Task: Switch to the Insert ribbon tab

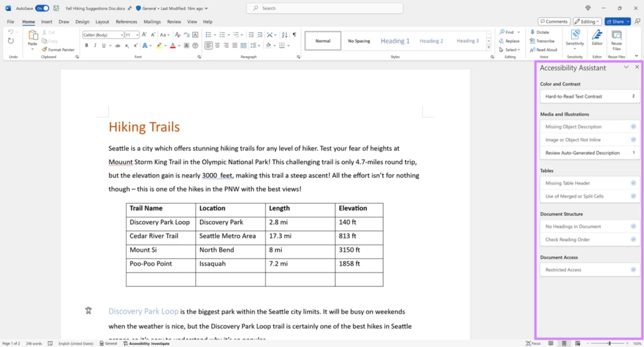Action: (x=47, y=21)
